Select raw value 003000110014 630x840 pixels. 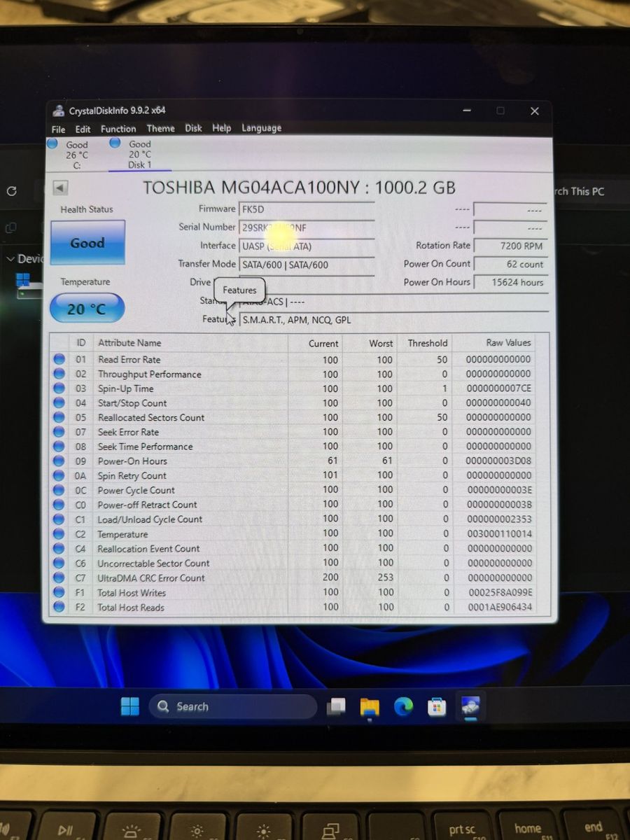[x=499, y=534]
